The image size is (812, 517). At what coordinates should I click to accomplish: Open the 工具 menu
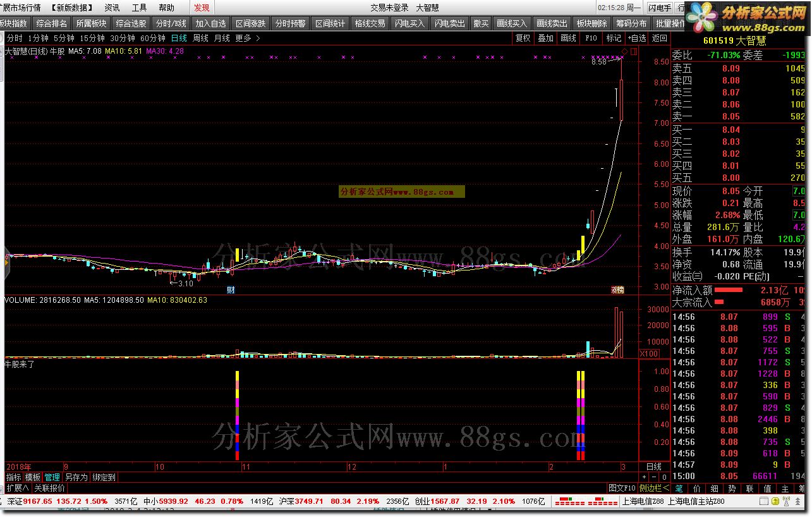(x=139, y=8)
